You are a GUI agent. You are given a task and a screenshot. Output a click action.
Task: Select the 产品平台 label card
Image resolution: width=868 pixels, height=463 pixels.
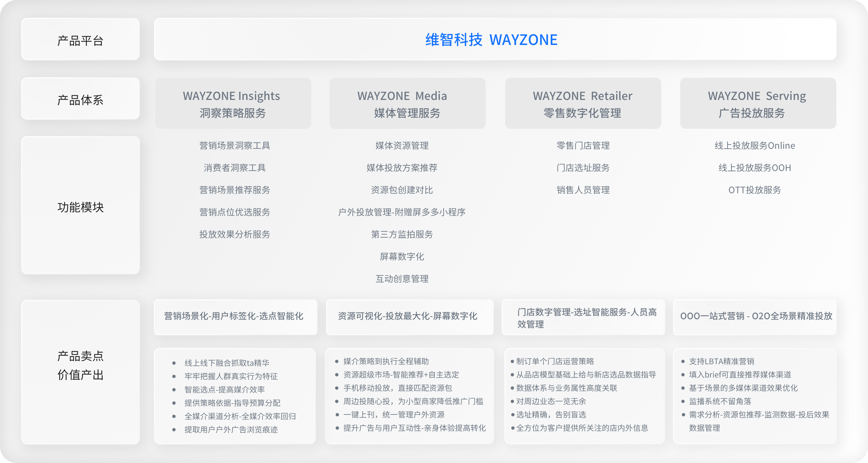[x=80, y=39]
